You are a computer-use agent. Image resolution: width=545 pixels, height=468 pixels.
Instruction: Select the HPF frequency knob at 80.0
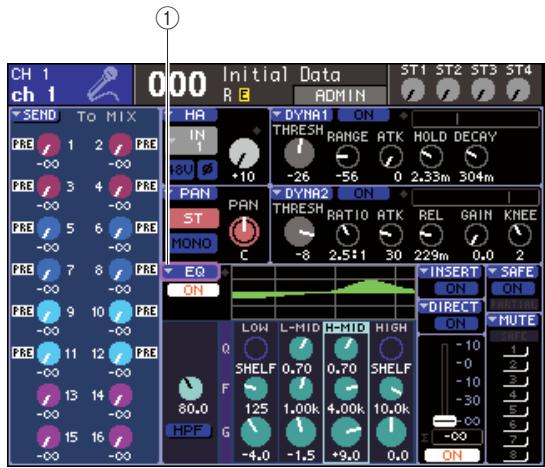tap(191, 388)
